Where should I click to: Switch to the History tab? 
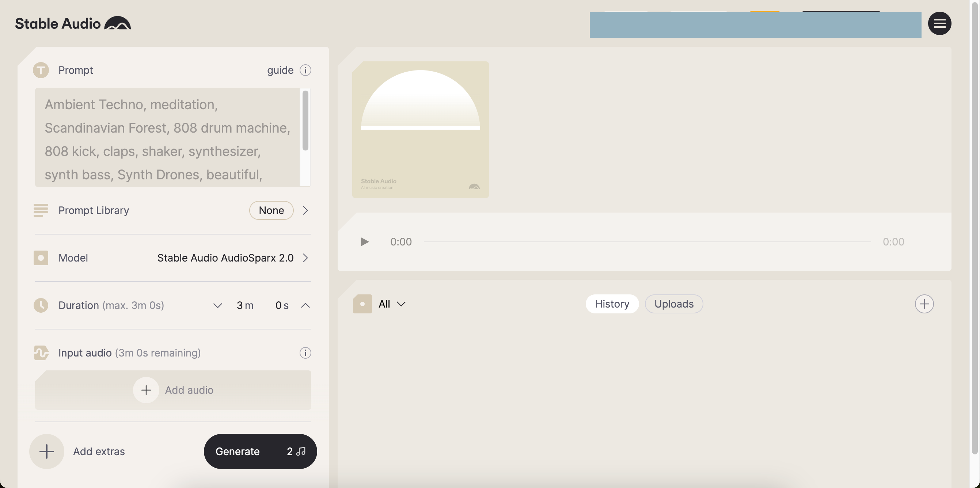click(x=612, y=304)
